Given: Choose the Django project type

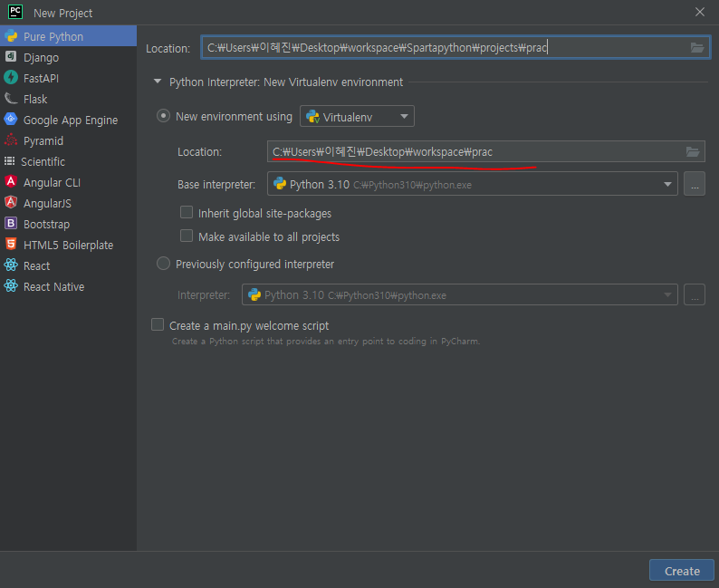Looking at the screenshot, I should [68, 57].
